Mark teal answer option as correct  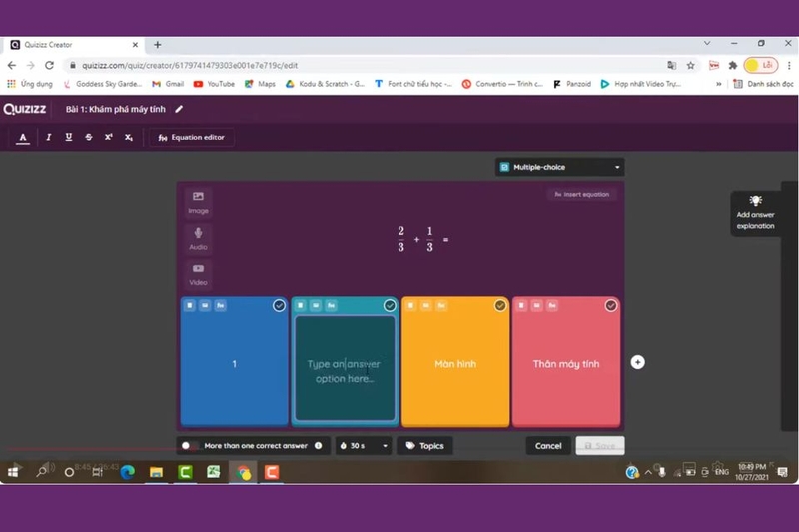[390, 305]
